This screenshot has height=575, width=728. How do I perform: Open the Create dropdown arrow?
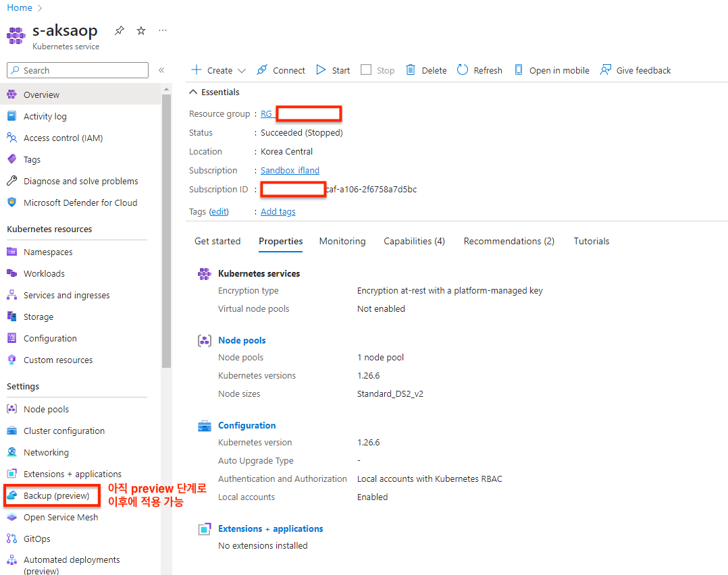(x=242, y=71)
